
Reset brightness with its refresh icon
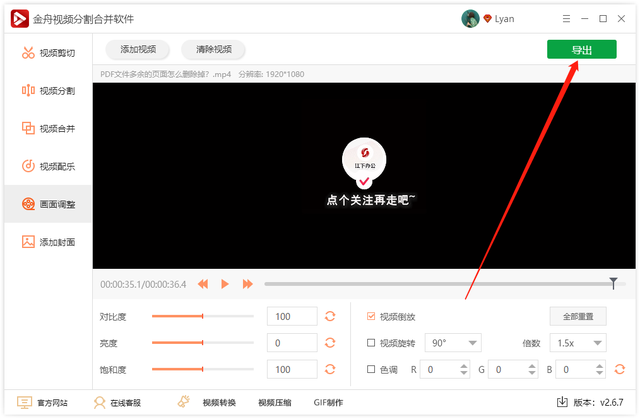pyautogui.click(x=330, y=343)
